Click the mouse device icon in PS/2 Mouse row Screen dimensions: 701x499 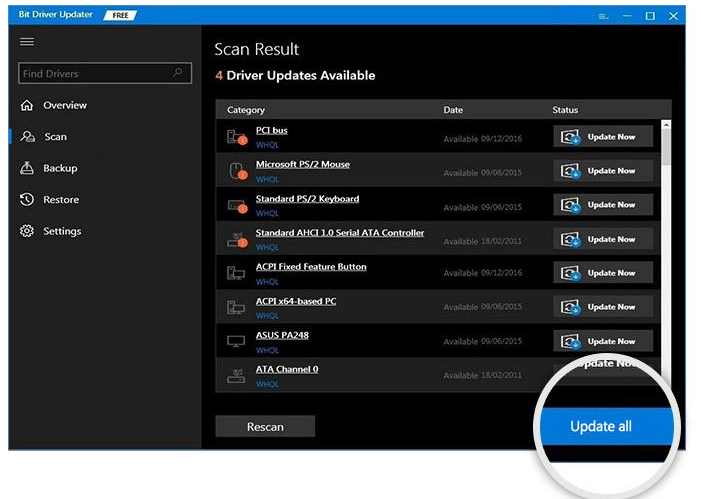237,171
